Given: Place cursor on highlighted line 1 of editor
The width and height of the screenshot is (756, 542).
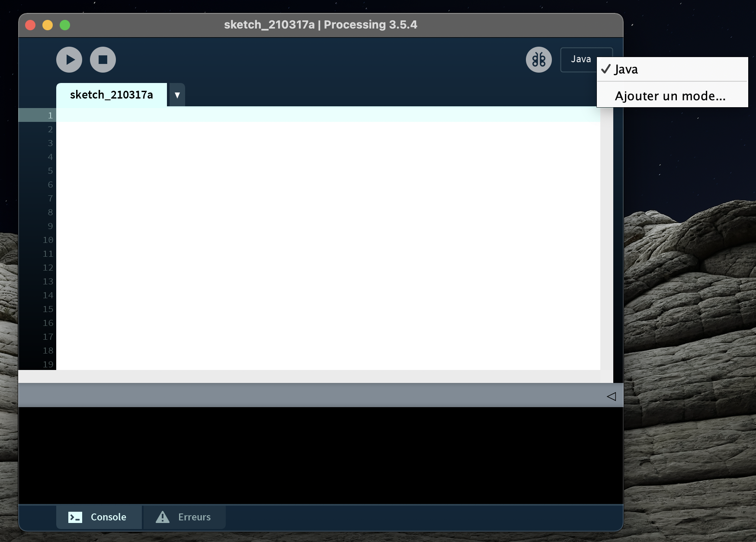Looking at the screenshot, I should [303, 115].
